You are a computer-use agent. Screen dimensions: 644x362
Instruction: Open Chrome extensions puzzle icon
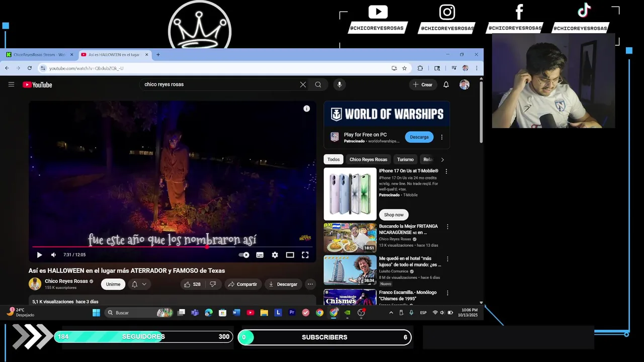[420, 68]
